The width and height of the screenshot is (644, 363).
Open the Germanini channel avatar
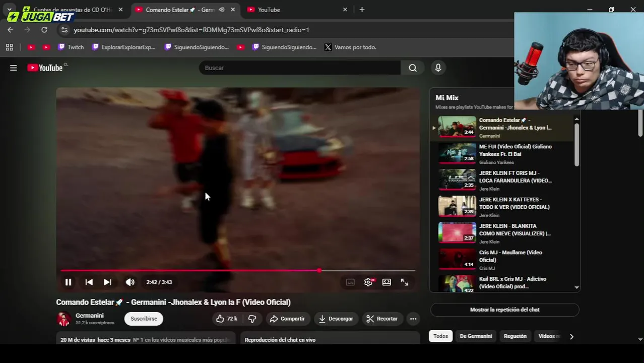tap(63, 319)
